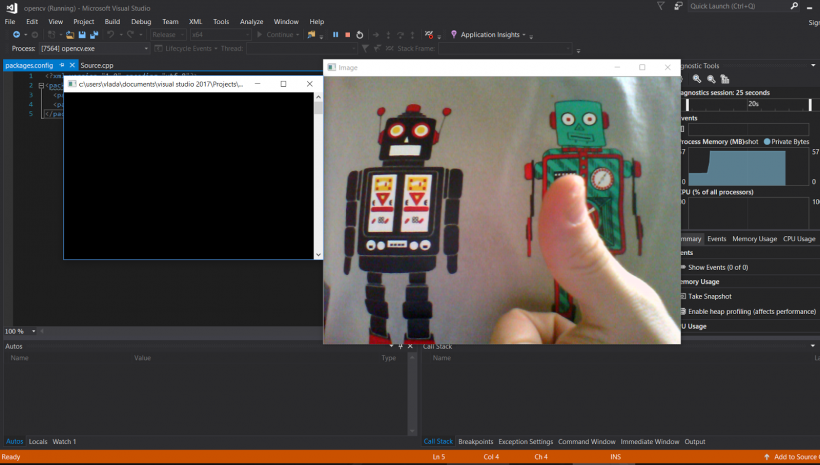The height and width of the screenshot is (465, 820).
Task: Open the Memory Usage tab
Action: click(x=754, y=239)
